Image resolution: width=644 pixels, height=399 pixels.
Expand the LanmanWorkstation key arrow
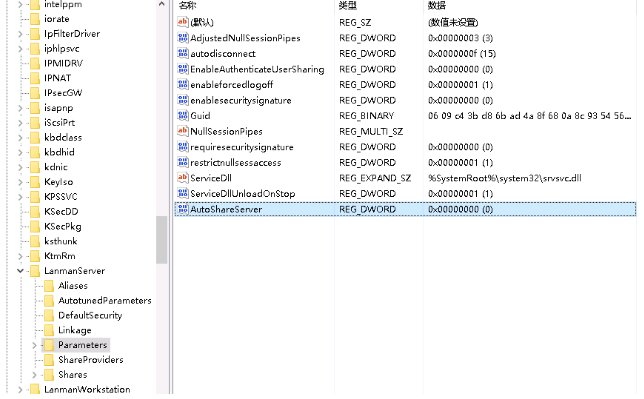[x=20, y=389]
